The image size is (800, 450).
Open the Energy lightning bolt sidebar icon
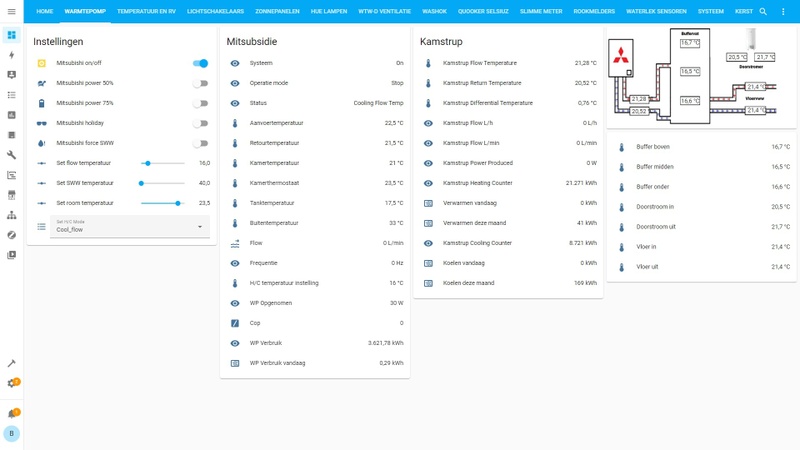[12, 55]
